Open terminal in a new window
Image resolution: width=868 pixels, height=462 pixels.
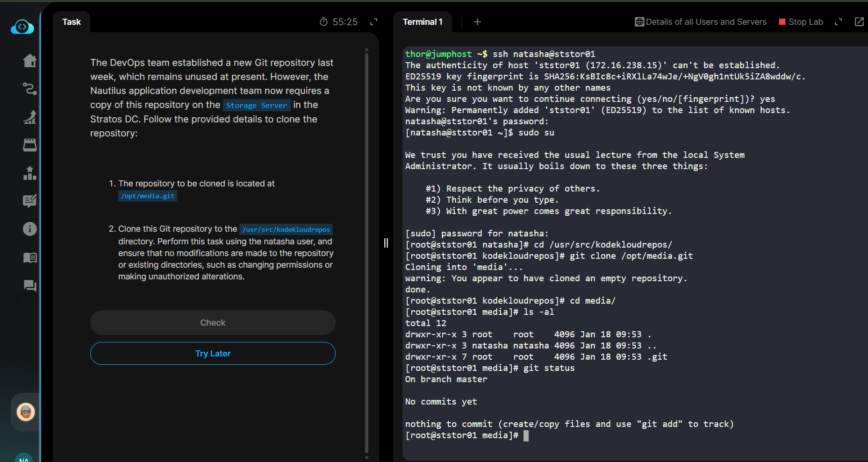pyautogui.click(x=859, y=22)
